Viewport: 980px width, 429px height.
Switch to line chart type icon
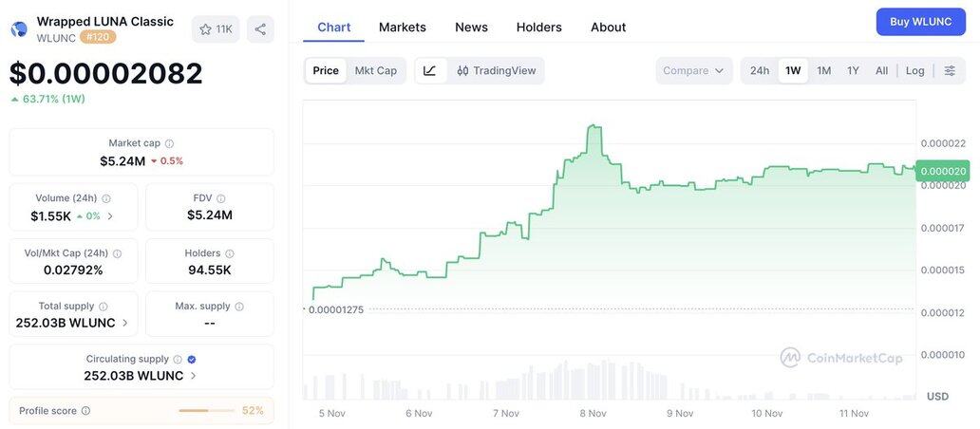pos(430,70)
